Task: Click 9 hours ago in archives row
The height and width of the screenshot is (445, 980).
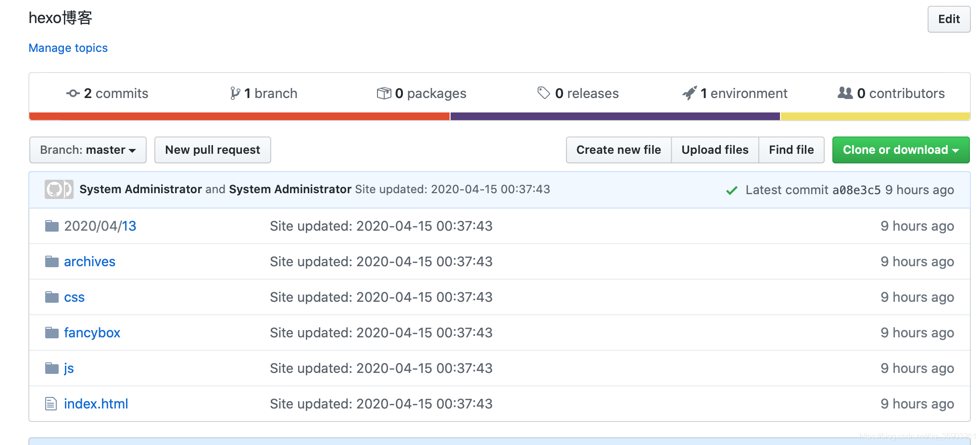Action: [x=917, y=261]
